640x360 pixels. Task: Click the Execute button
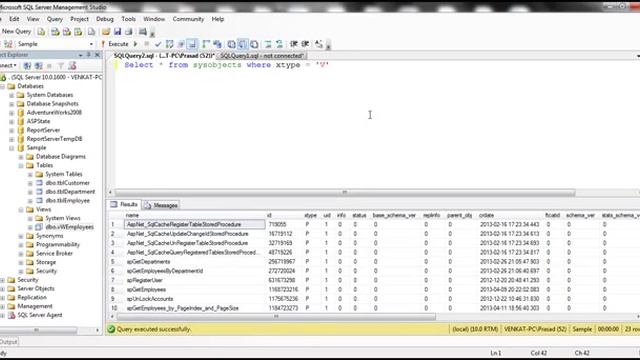click(x=115, y=44)
